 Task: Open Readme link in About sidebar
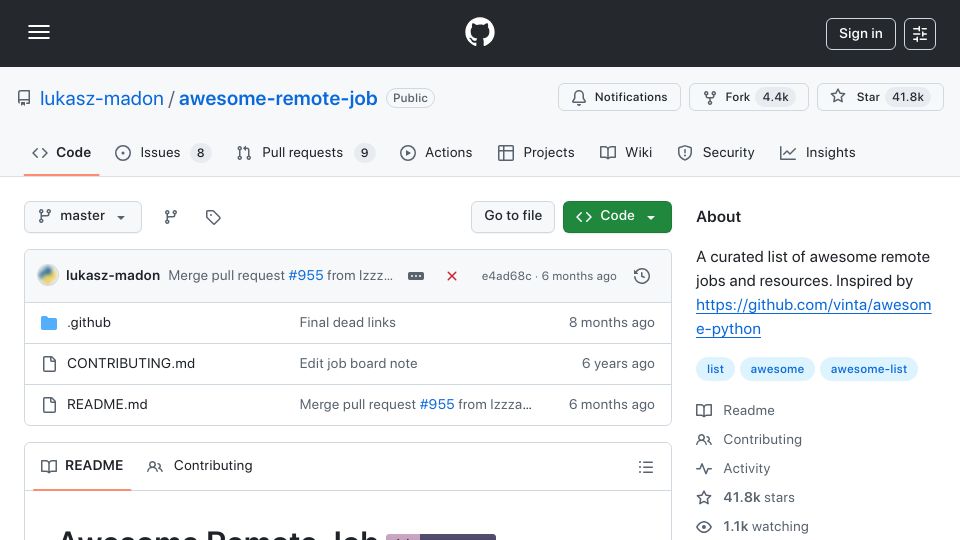point(735,411)
